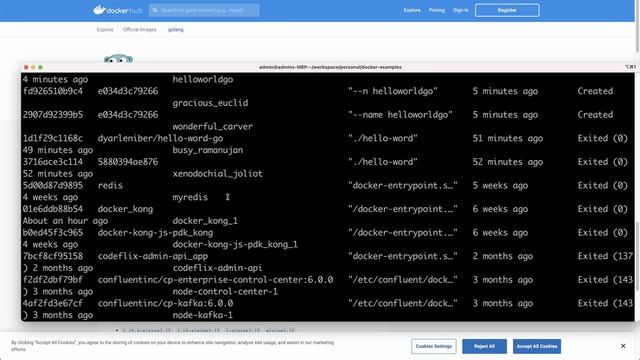Click container ID f2df2dbf79bf
640x360 pixels.
[53, 280]
